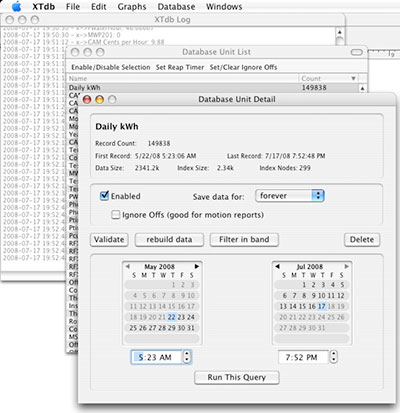Select the Daily kWh row in Unit List
Screen dimensions: 400x413
213,88
